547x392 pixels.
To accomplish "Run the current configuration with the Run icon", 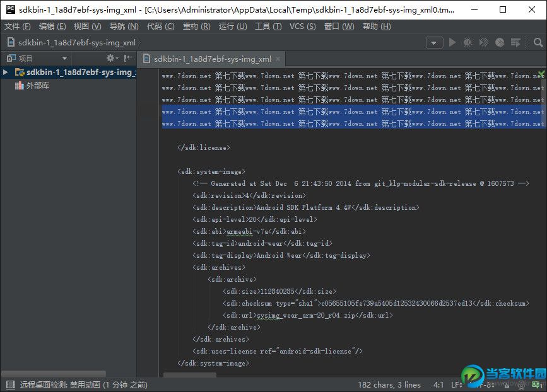I will [x=453, y=42].
